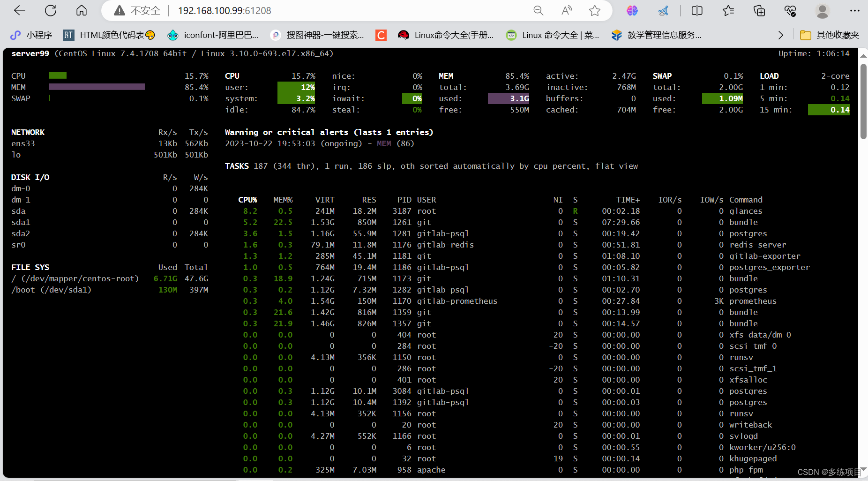Open browser essentials heart icon
The image size is (868, 481).
pos(790,10)
